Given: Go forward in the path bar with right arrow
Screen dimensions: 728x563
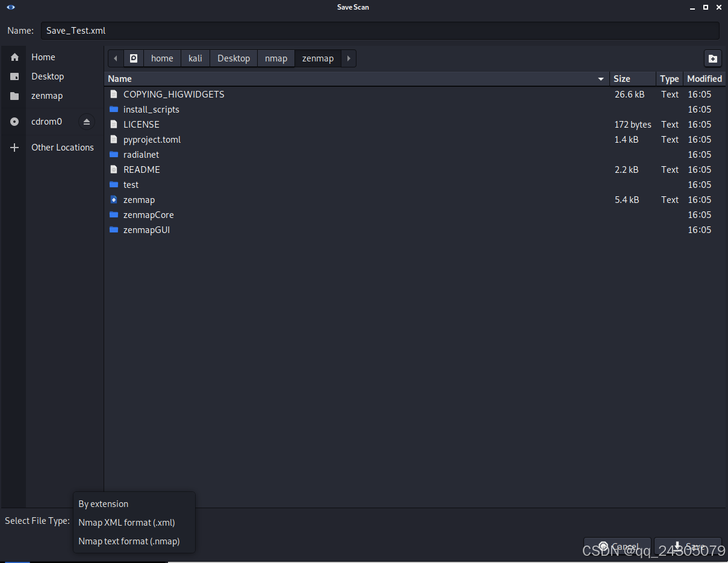Looking at the screenshot, I should (x=349, y=58).
